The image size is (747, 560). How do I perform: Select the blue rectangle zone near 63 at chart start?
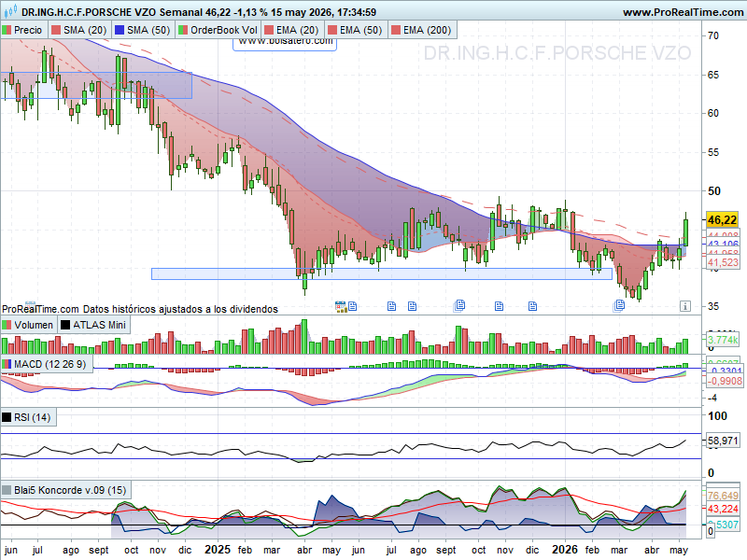[96, 86]
